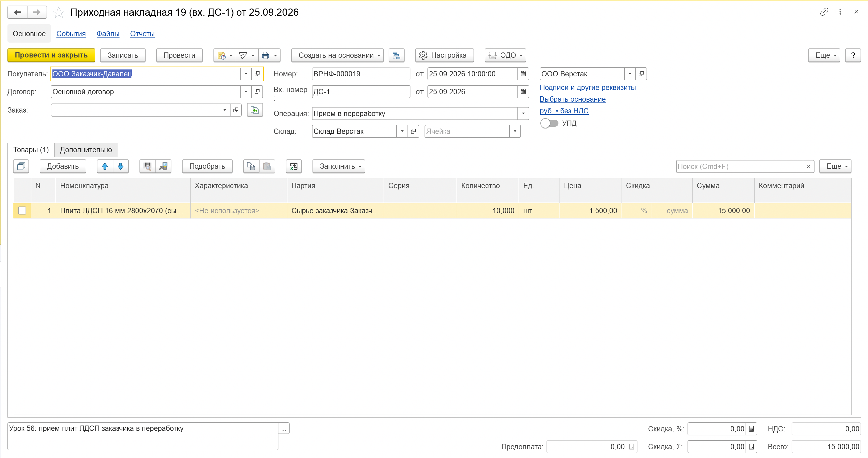This screenshot has width=868, height=458.
Task: Open calendar for document date
Action: (x=523, y=74)
